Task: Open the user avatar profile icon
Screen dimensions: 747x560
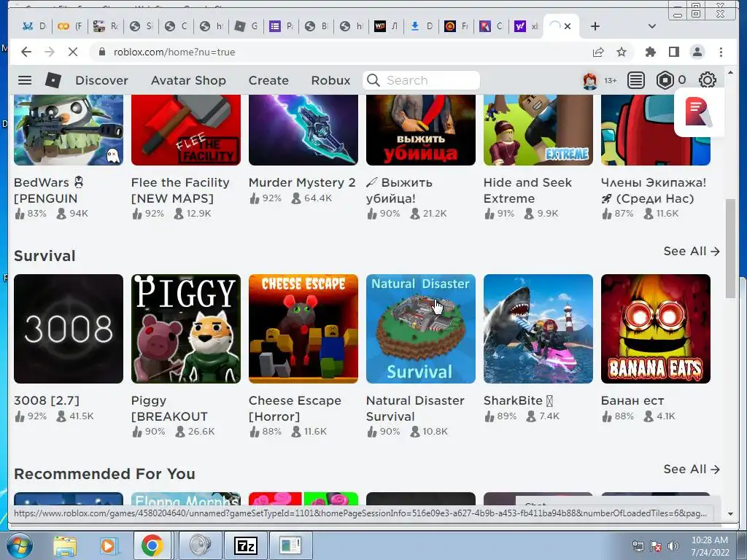Action: coord(590,80)
